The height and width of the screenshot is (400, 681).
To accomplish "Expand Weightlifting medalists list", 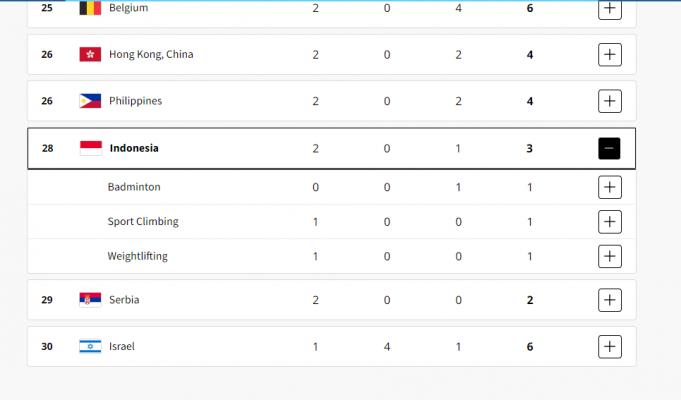I will point(610,256).
